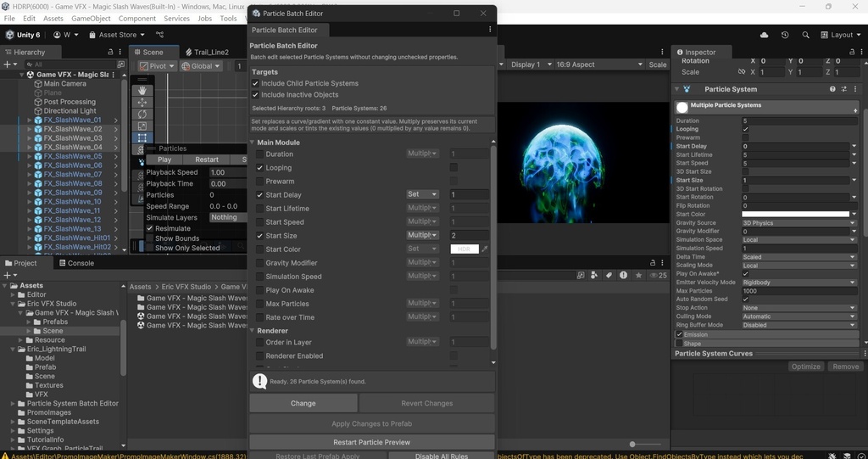Click the Change button
Image resolution: width=868 pixels, height=459 pixels.
(303, 403)
